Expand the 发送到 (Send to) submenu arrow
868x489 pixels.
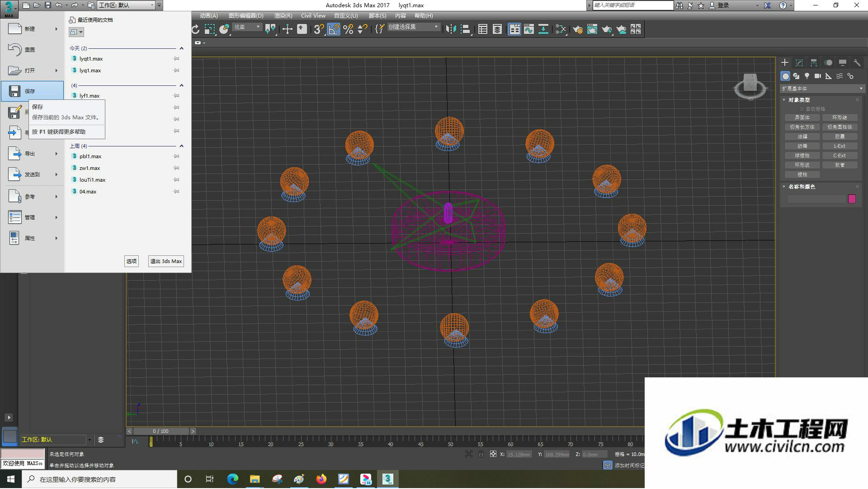click(x=57, y=174)
